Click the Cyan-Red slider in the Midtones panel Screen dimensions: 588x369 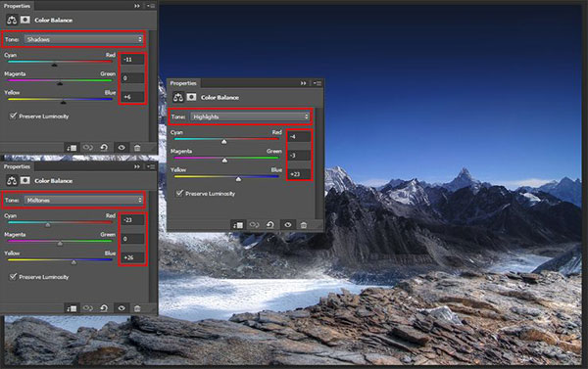(60, 223)
